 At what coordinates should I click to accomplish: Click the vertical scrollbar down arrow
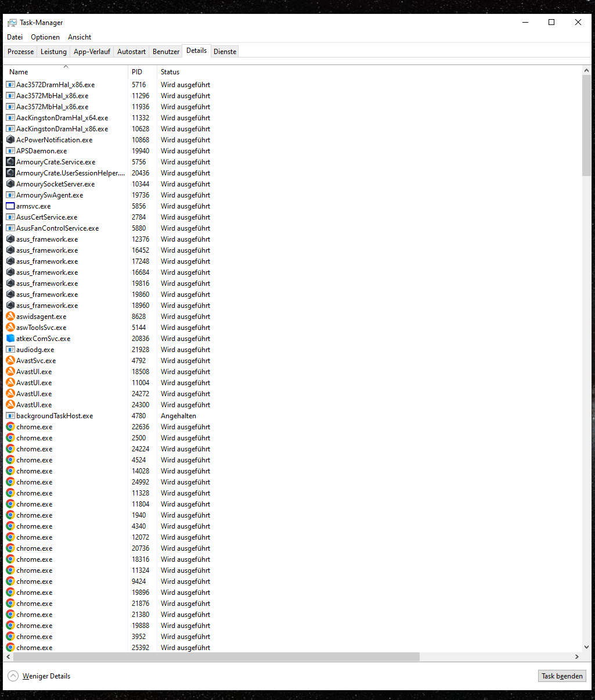click(x=586, y=647)
